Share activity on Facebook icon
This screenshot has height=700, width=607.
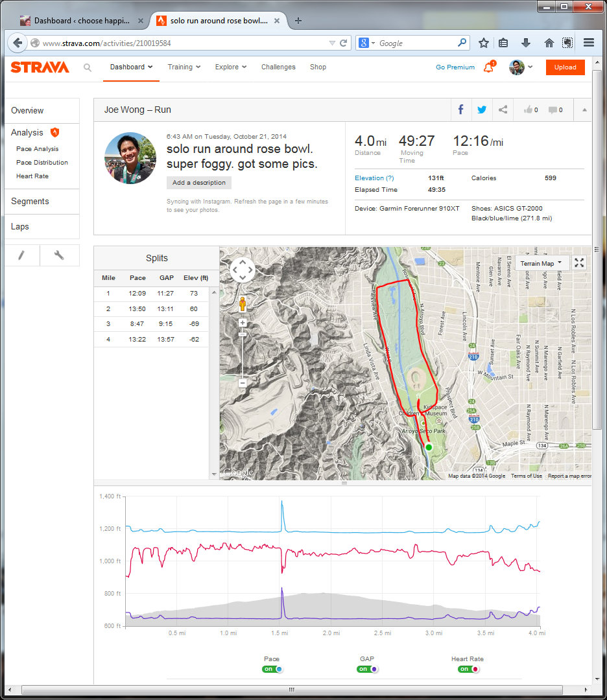pyautogui.click(x=461, y=110)
